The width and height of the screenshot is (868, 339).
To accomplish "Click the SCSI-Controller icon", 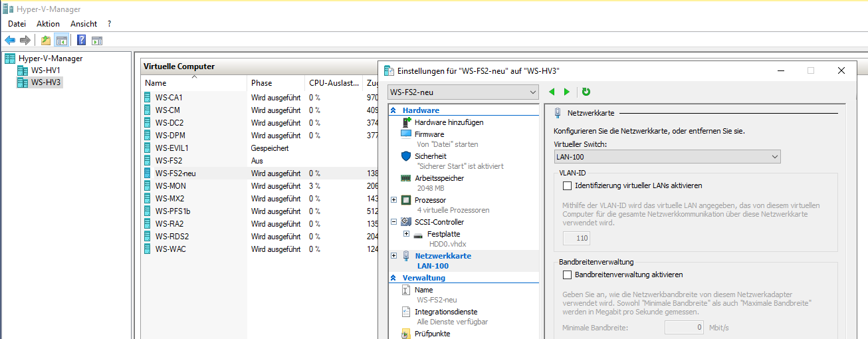I will [407, 222].
